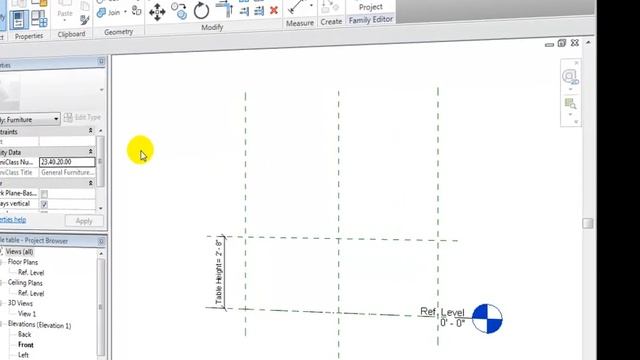Screen dimensions: 640x360
Task: Minimize the drawing view window
Action: 549,44
